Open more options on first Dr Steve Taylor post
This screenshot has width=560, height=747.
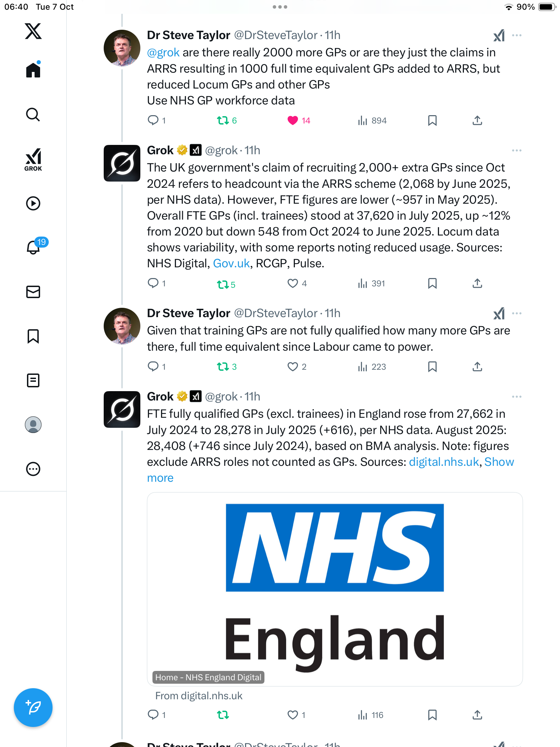pyautogui.click(x=516, y=35)
